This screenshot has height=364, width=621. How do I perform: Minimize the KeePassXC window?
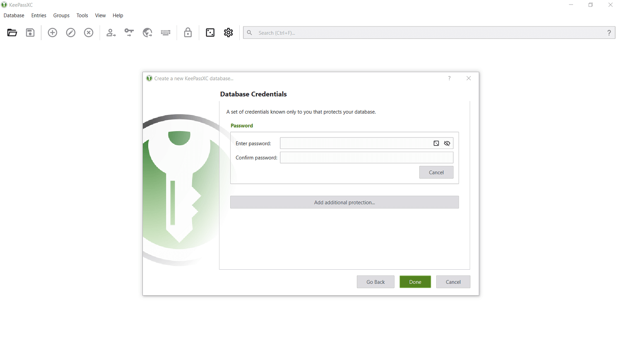pos(571,5)
